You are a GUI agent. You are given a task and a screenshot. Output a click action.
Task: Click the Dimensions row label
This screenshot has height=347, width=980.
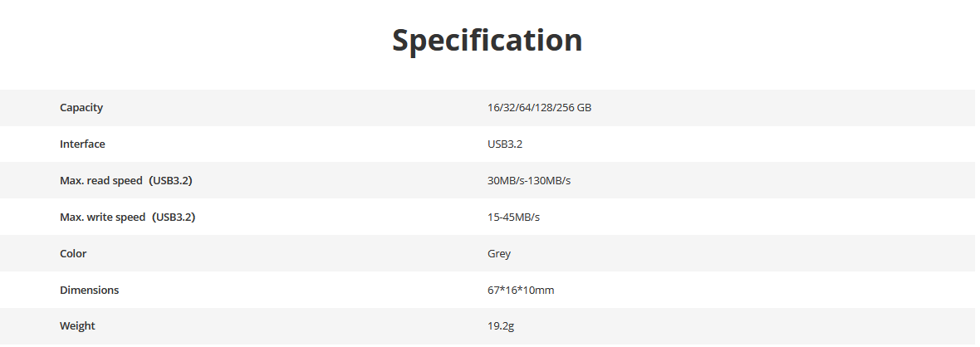(89, 291)
